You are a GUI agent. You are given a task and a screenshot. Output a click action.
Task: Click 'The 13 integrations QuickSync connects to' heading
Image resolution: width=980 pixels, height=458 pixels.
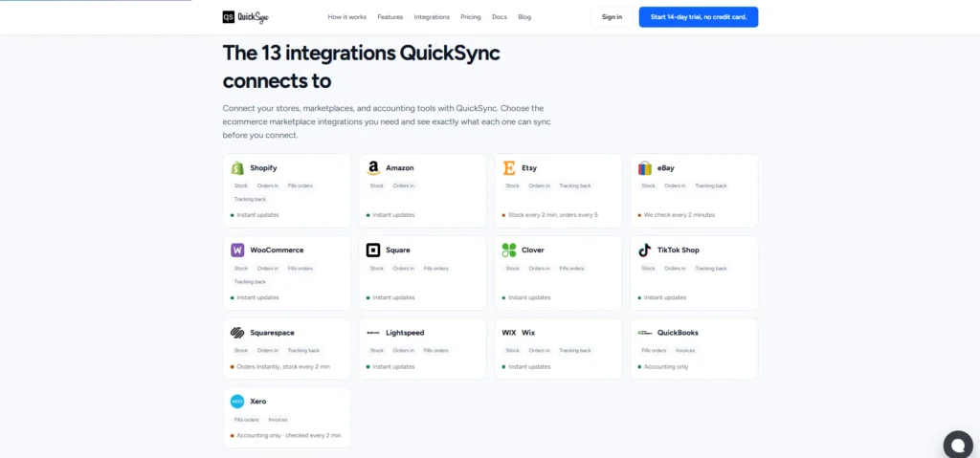pyautogui.click(x=361, y=67)
